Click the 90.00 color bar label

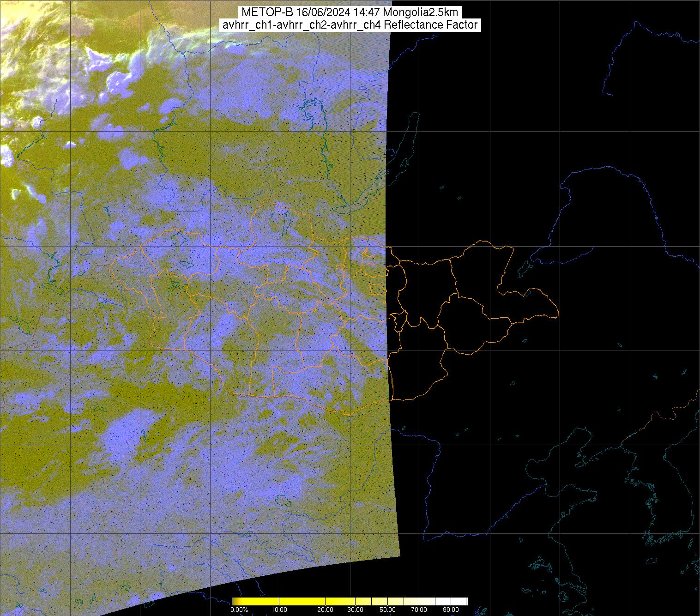[x=451, y=610]
